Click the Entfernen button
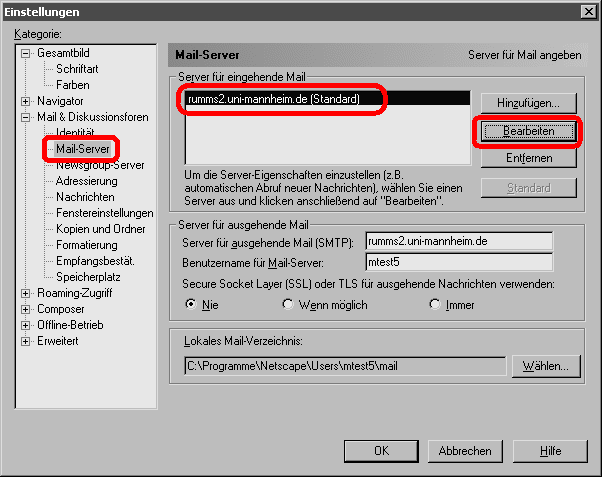This screenshot has height=477, width=602. tap(527, 158)
